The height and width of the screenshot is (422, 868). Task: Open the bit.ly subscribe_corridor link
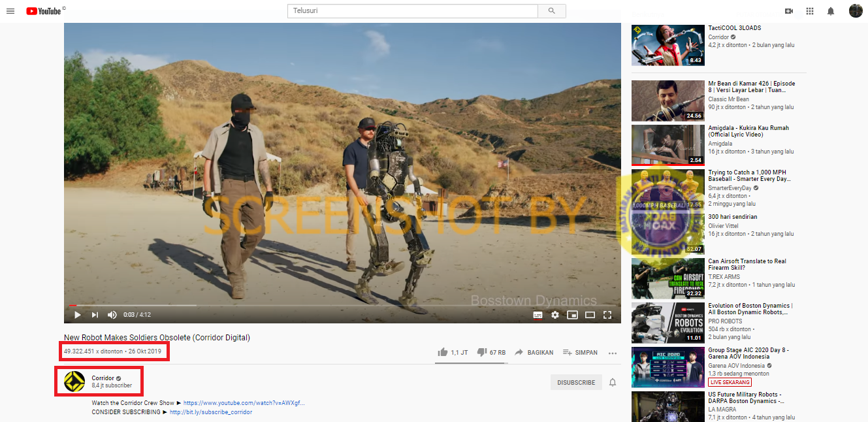click(x=210, y=412)
